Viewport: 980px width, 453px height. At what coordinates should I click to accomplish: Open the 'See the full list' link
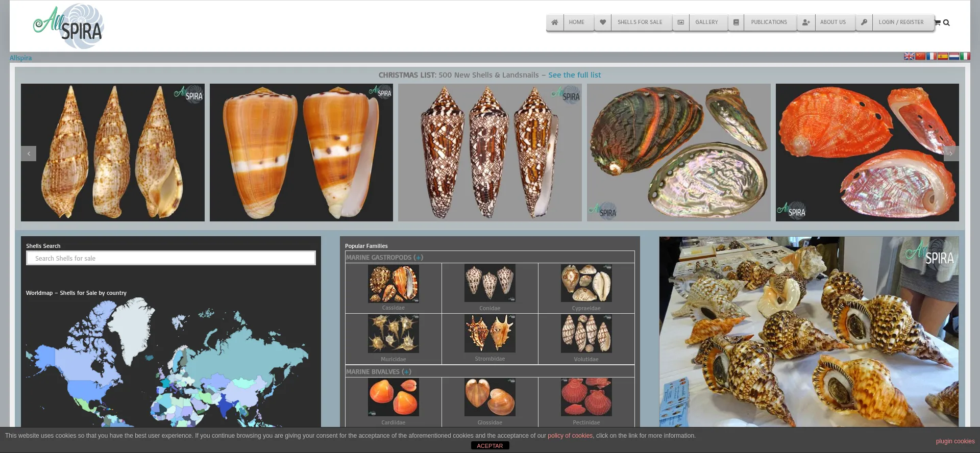click(574, 75)
